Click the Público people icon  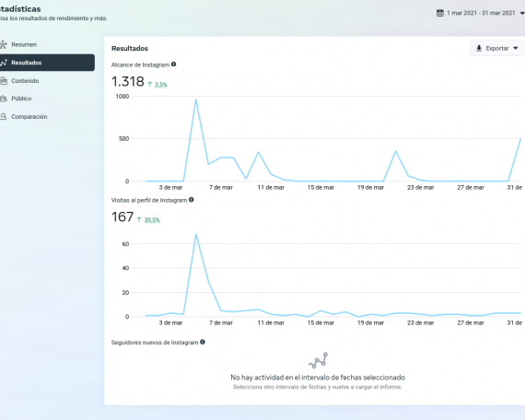click(x=4, y=99)
